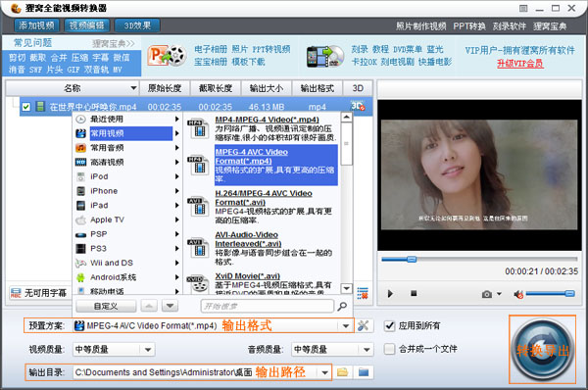The width and height of the screenshot is (588, 390).
Task: Click the Wii and DS icon
Action: coord(80,264)
